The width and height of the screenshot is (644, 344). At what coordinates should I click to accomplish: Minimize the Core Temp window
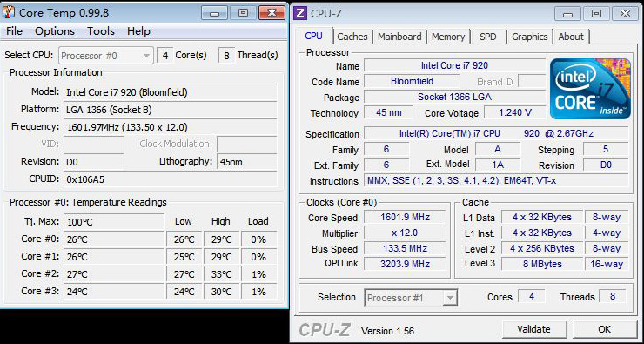213,13
